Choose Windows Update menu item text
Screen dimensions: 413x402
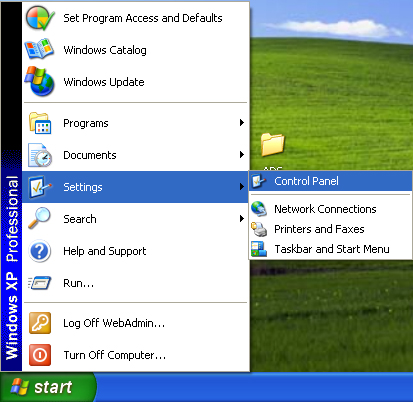pyautogui.click(x=104, y=82)
